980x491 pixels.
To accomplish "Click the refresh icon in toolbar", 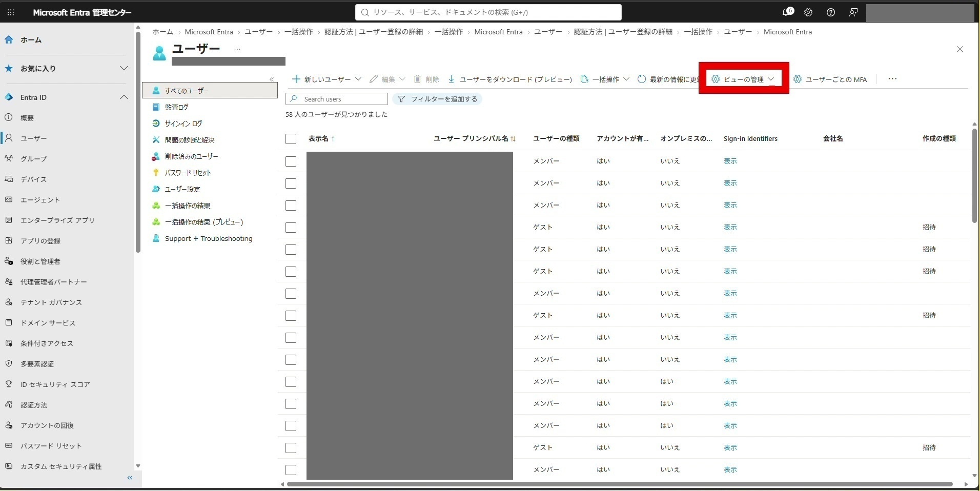I will [x=641, y=79].
